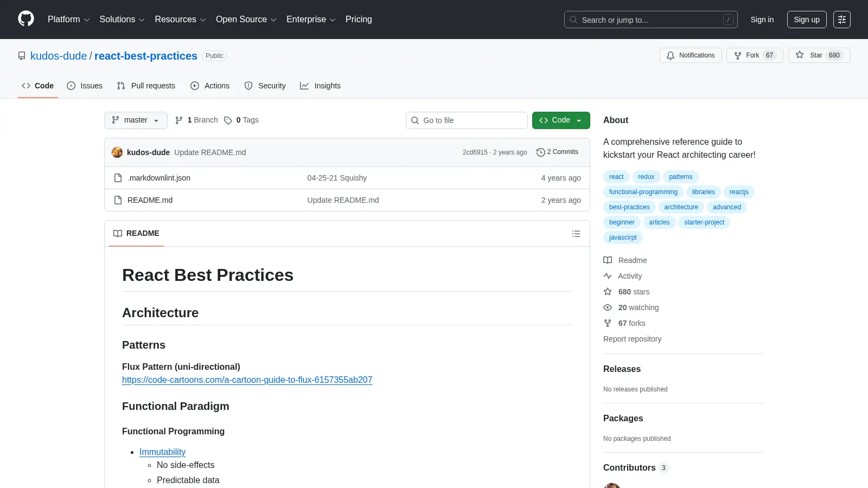
Task: Click the Notifications bell icon
Action: [671, 55]
